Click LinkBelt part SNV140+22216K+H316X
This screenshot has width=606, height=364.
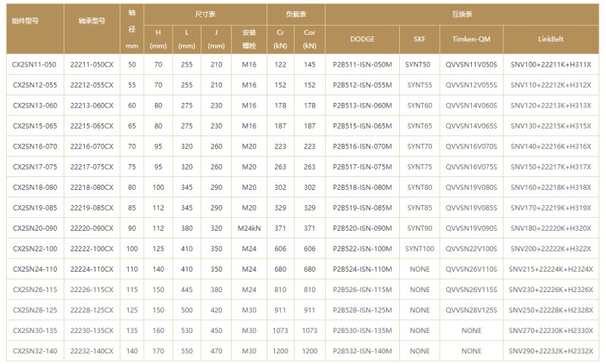tap(551, 146)
